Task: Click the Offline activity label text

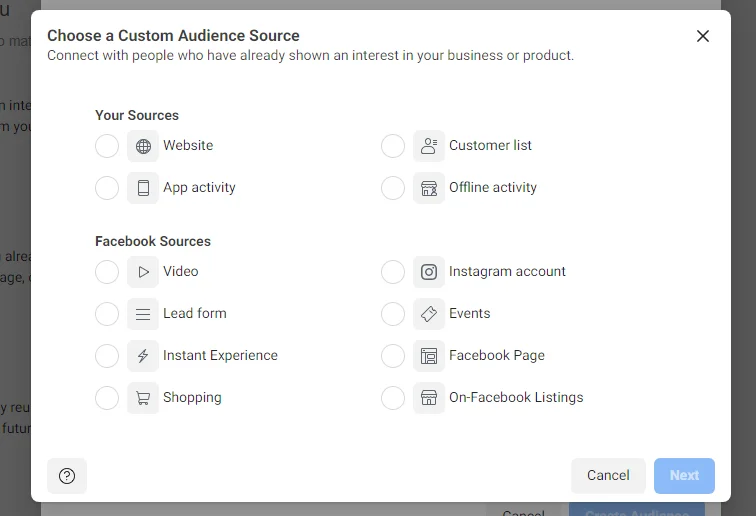Action: tap(493, 187)
